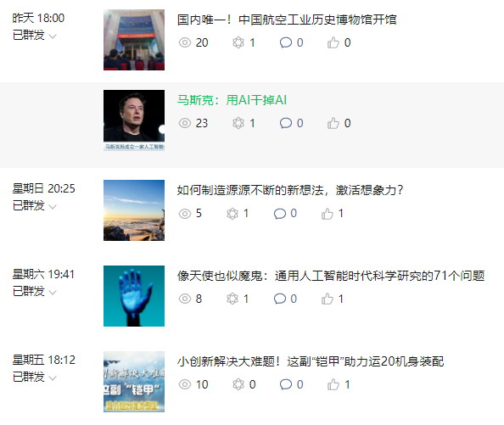Viewport: 504px width, 425px height.
Task: Click the blue robotic hand thumbnail
Action: pyautogui.click(x=134, y=296)
